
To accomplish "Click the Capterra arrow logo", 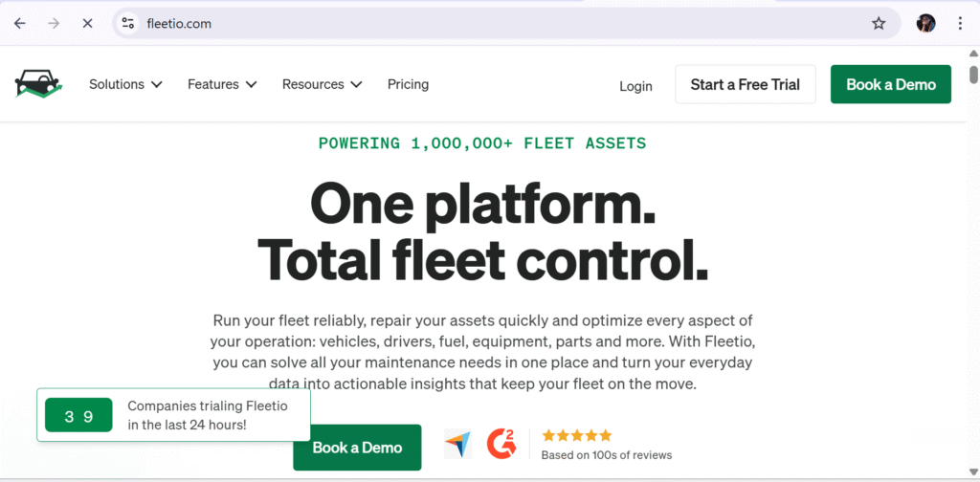I will pos(458,444).
